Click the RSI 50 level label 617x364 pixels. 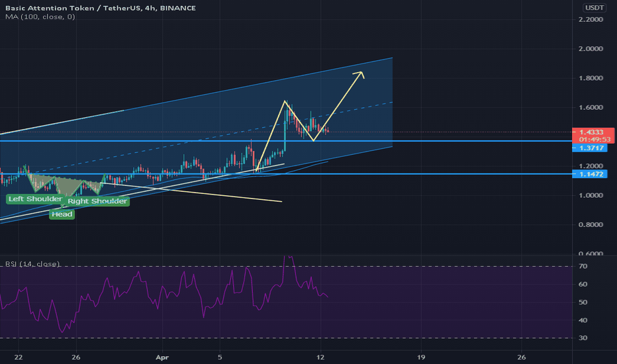[x=583, y=302]
